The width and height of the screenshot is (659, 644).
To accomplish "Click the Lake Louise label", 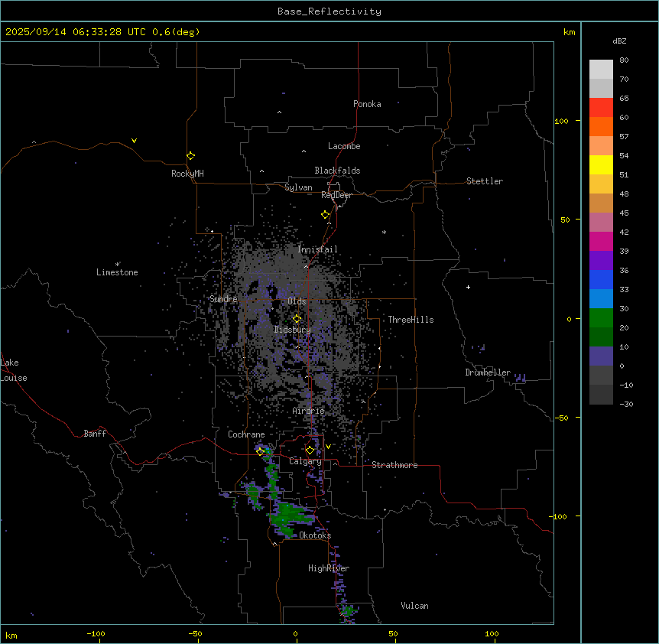I will 13,370.
